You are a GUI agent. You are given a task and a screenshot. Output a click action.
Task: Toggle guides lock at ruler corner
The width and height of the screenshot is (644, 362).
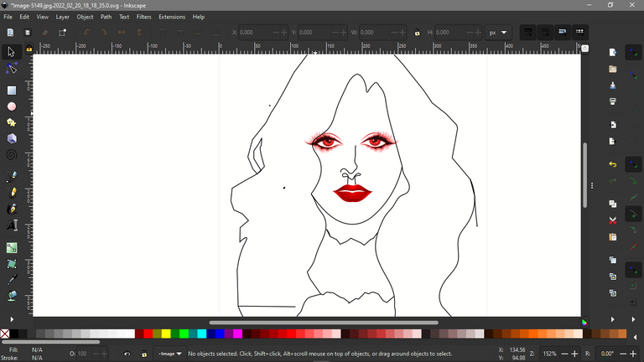click(29, 49)
